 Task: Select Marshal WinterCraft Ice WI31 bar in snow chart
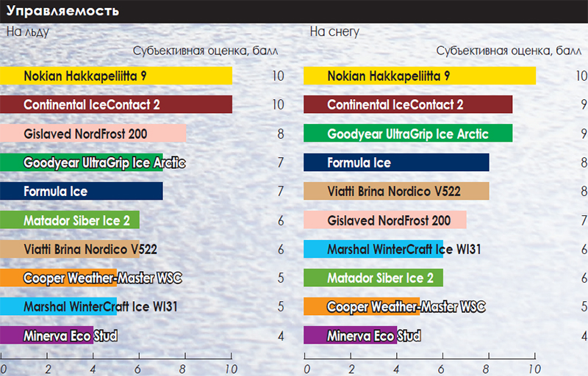coord(373,249)
